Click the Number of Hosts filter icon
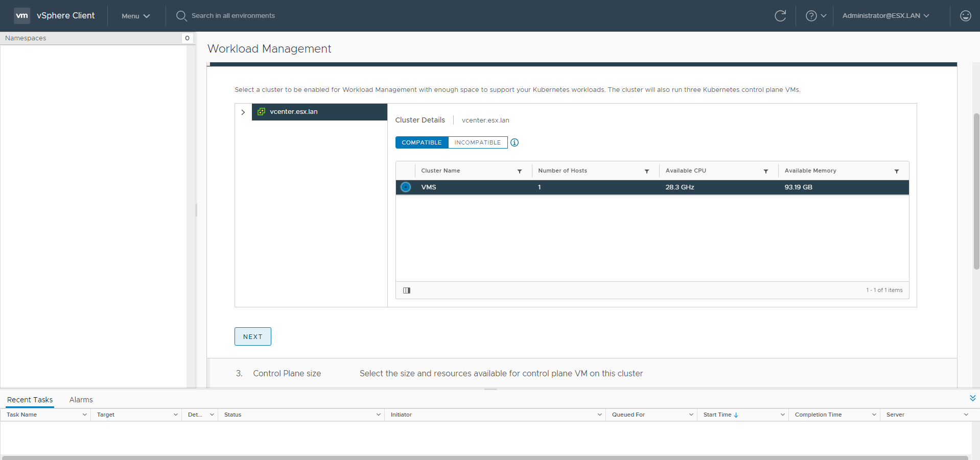This screenshot has width=980, height=460. pos(647,171)
